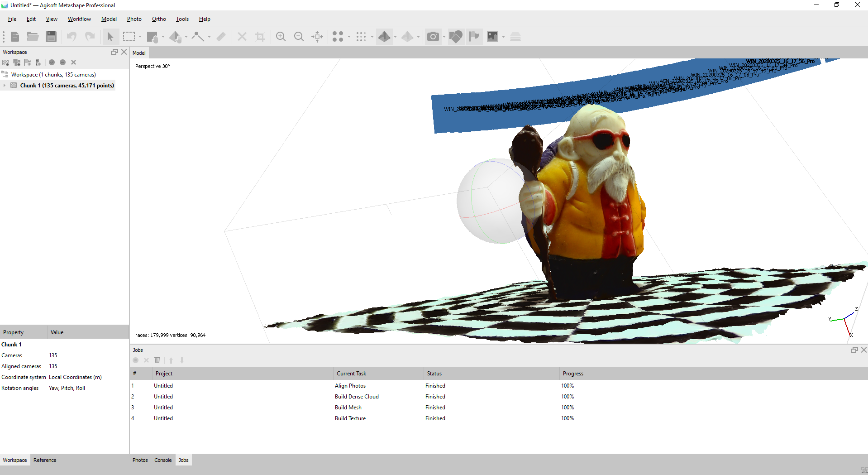Viewport: 868px width, 475px height.
Task: Save the project with the floppy disk icon
Action: tap(51, 37)
